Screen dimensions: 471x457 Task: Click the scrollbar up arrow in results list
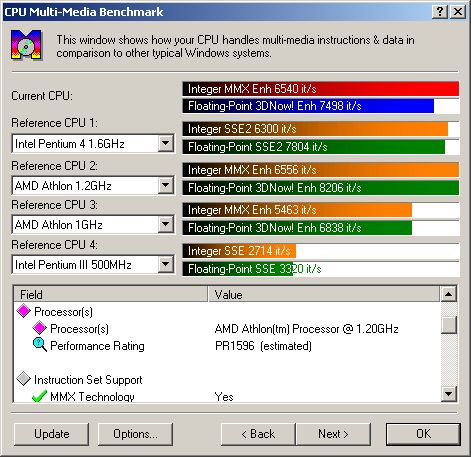click(x=448, y=294)
